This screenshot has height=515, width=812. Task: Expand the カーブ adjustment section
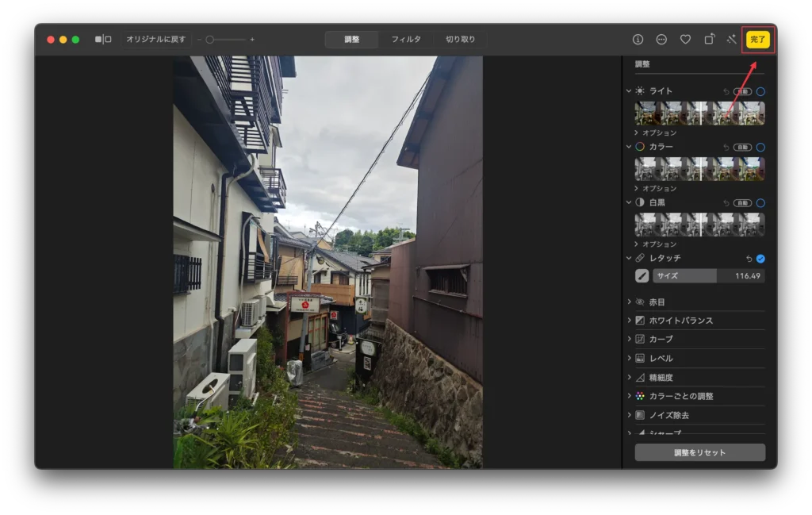pyautogui.click(x=661, y=340)
